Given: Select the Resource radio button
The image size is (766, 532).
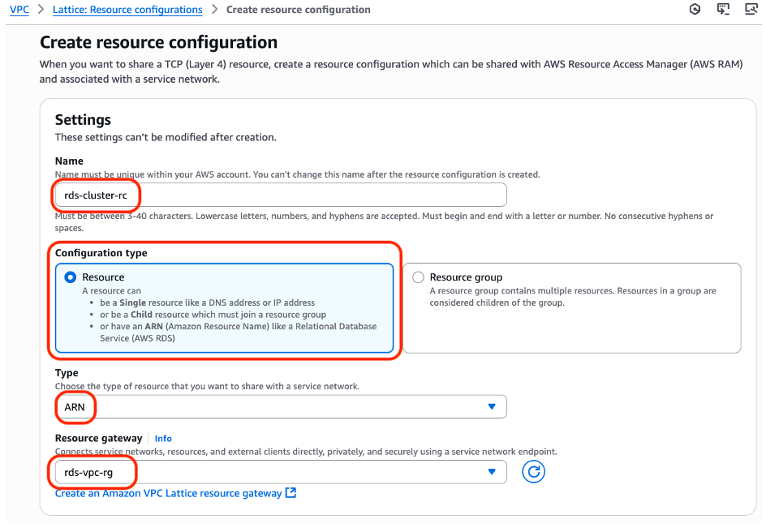Looking at the screenshot, I should pos(71,277).
